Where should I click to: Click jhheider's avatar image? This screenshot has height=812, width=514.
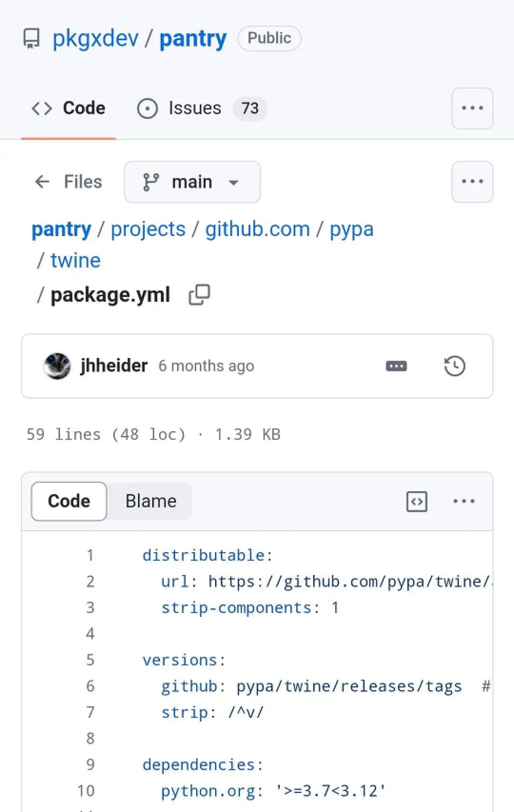pyautogui.click(x=57, y=366)
